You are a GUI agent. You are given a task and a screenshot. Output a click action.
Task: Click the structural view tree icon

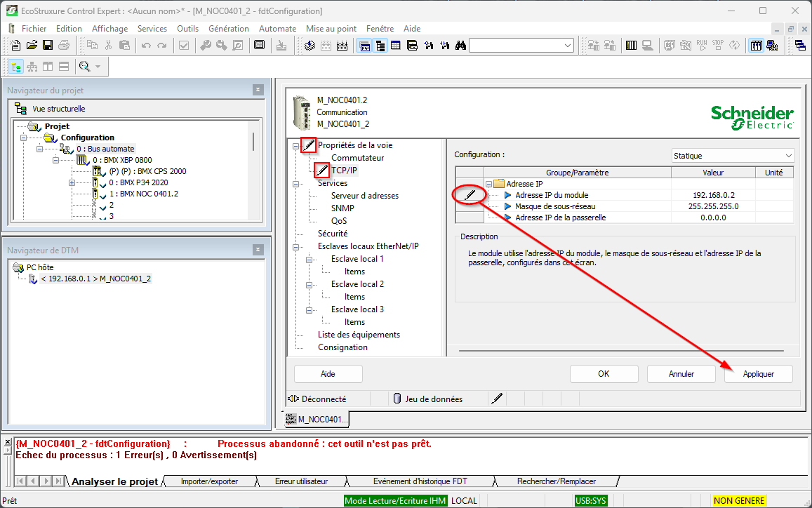16,66
